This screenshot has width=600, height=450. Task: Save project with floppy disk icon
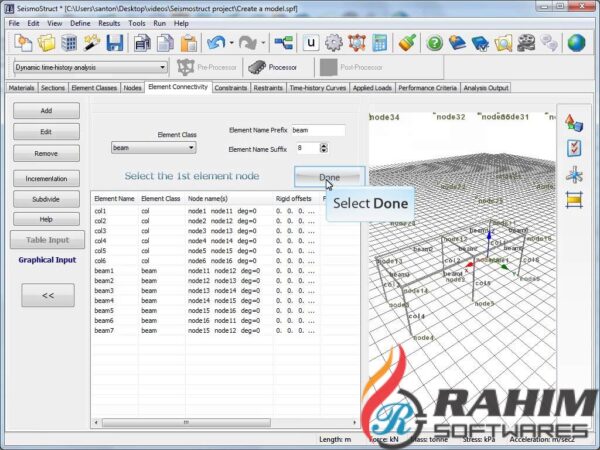click(114, 43)
